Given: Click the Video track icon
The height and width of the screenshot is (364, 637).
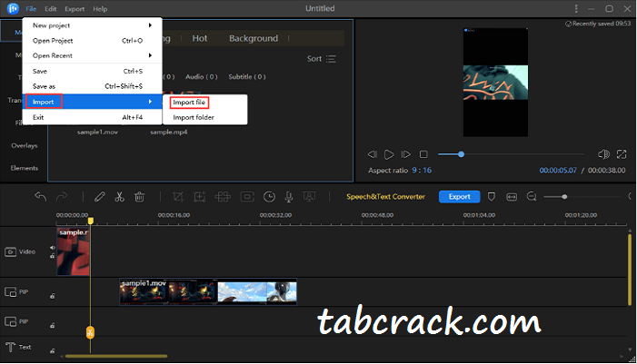Looking at the screenshot, I should (x=10, y=252).
